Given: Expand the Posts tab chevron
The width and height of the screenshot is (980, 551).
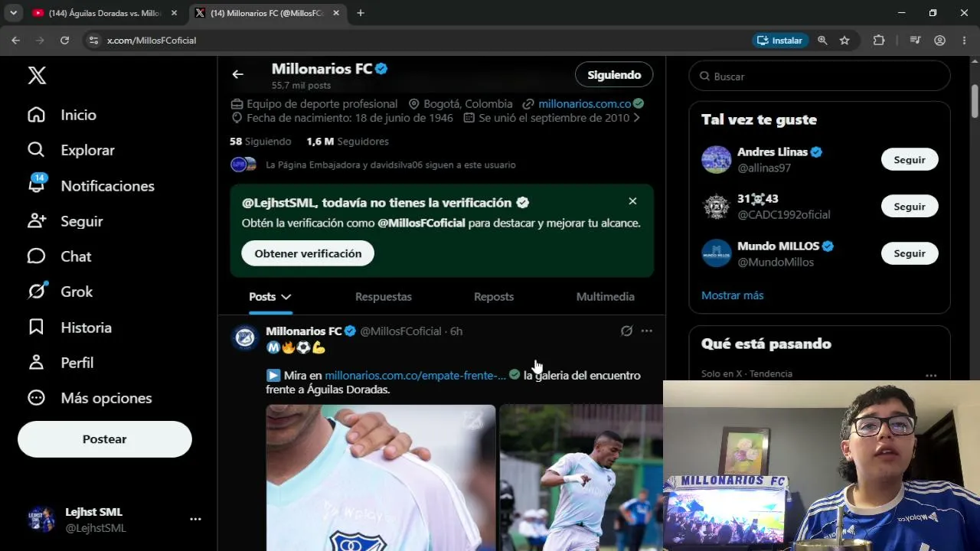Looking at the screenshot, I should (286, 297).
